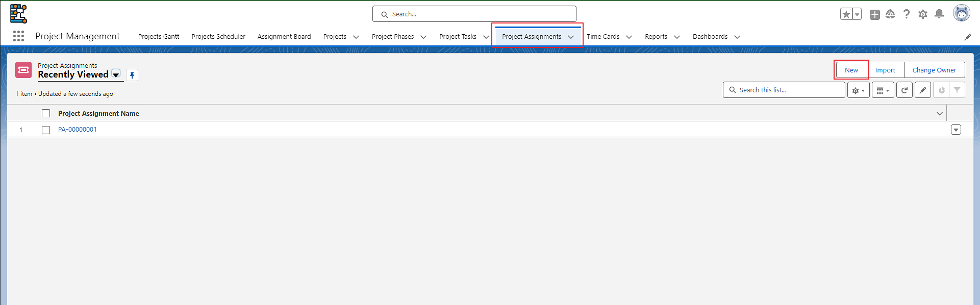Pin the Recently Viewed list view
This screenshot has width=980, height=305.
pos(132,75)
